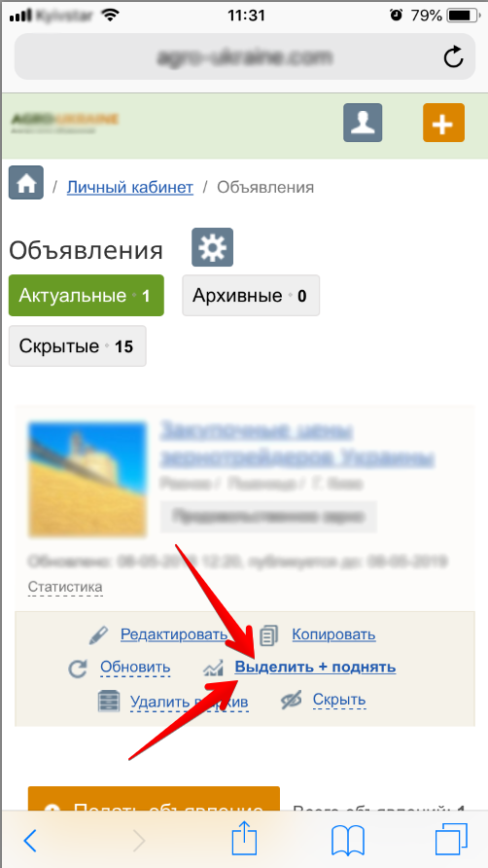Image resolution: width=488 pixels, height=868 pixels.
Task: Open the Личный кабинет breadcrumb link
Action: click(x=130, y=187)
